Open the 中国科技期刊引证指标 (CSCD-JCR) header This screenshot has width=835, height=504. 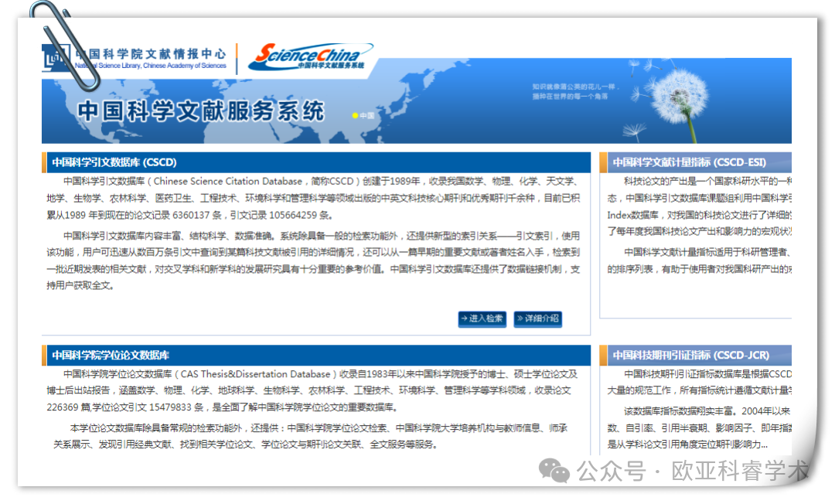tap(696, 355)
